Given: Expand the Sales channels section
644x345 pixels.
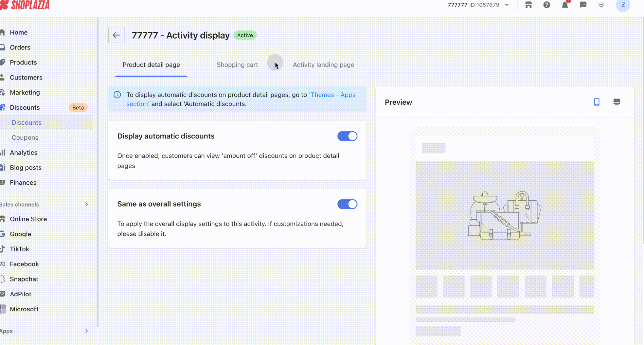Looking at the screenshot, I should coord(86,205).
